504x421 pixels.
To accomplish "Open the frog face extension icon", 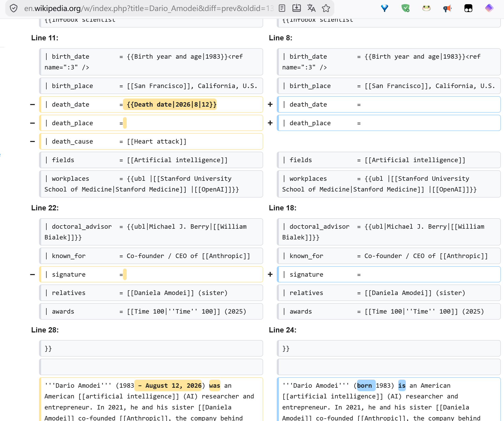I will [426, 8].
